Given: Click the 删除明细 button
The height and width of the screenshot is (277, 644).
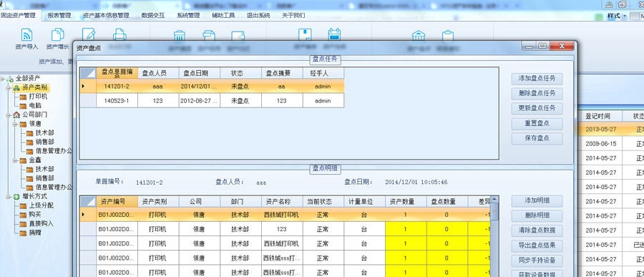Looking at the screenshot, I should (537, 215).
